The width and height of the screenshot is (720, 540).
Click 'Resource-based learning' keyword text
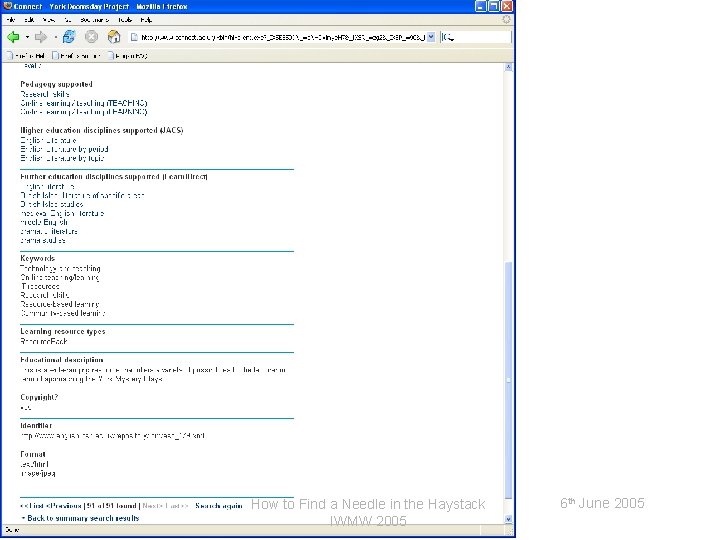(60, 304)
